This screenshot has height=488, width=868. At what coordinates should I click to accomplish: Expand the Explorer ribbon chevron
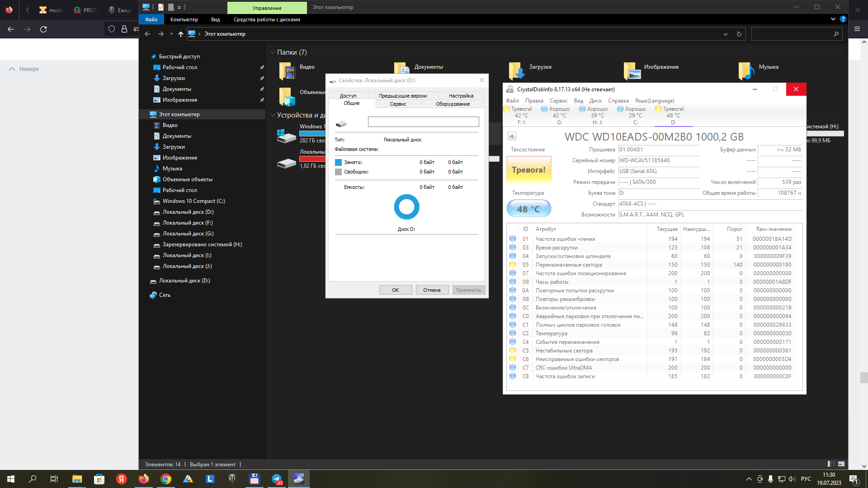coord(833,19)
